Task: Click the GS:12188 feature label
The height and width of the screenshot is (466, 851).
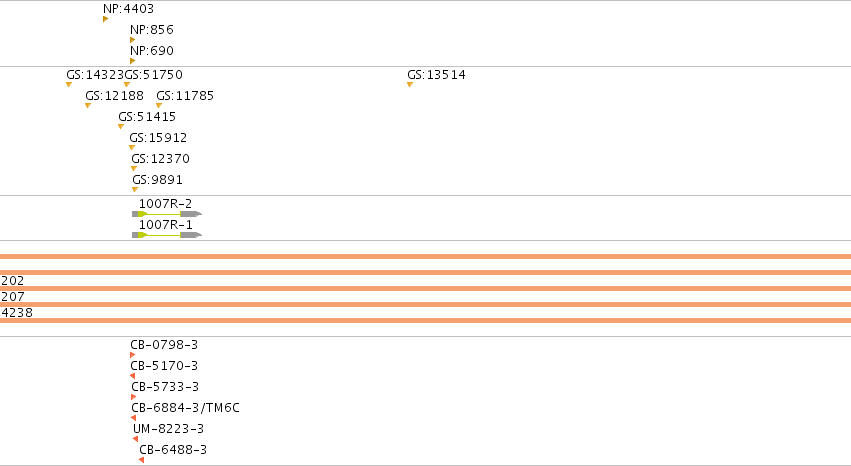Action: (115, 95)
